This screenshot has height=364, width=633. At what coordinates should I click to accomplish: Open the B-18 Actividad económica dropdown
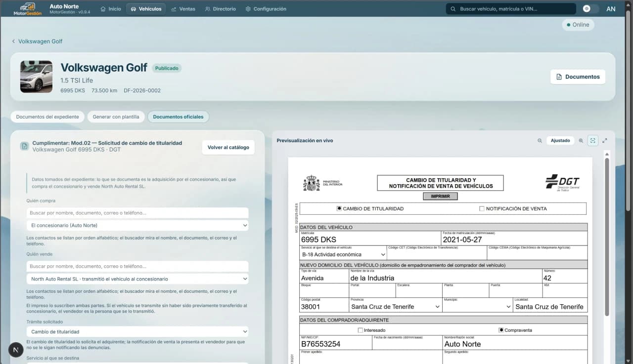(x=343, y=254)
